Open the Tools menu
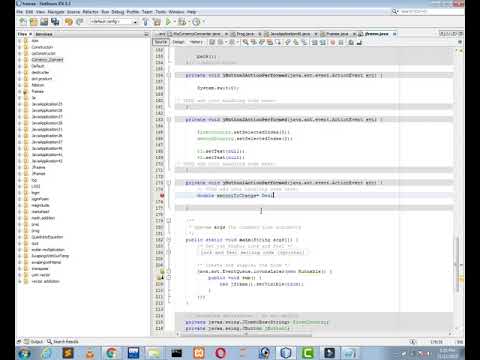 click(x=161, y=12)
